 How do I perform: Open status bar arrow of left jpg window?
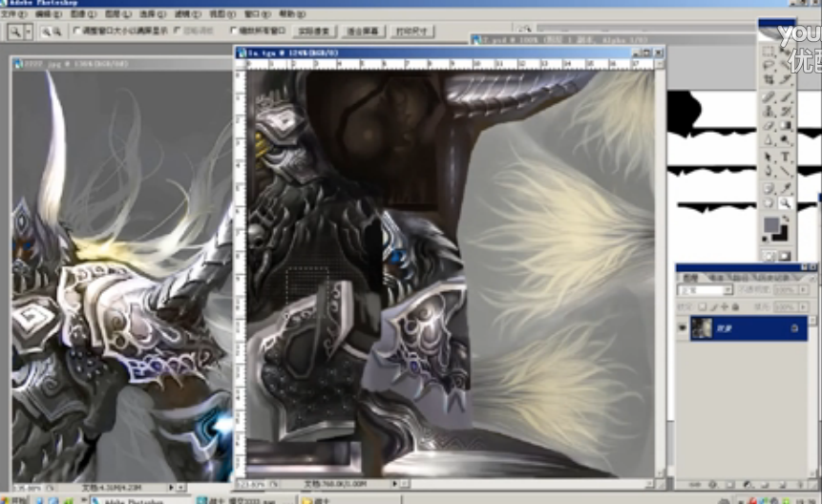coord(171,487)
